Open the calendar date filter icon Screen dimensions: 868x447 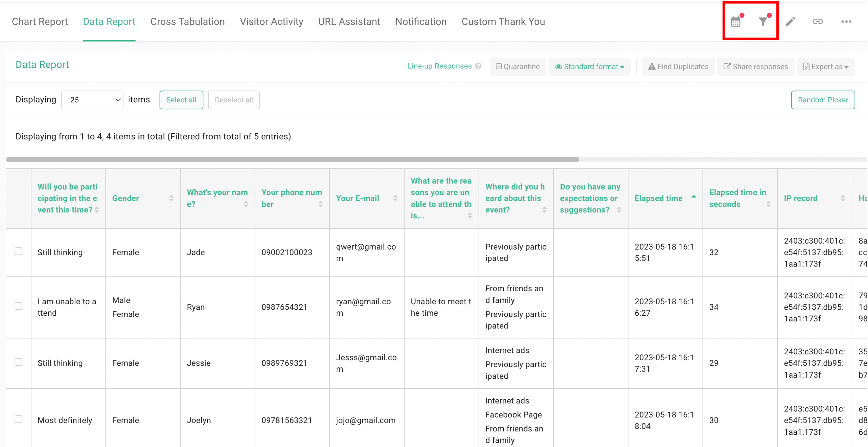[x=736, y=22]
